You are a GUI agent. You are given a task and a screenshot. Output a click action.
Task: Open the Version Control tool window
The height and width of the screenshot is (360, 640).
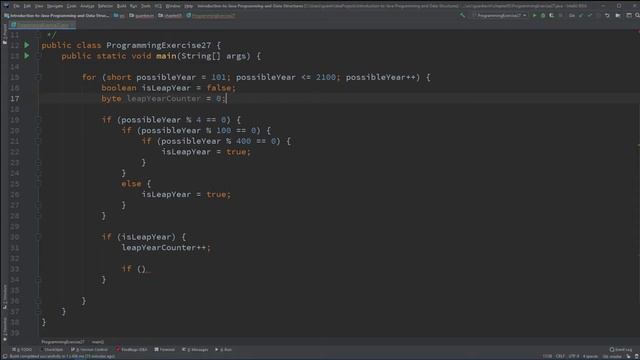pos(89,349)
